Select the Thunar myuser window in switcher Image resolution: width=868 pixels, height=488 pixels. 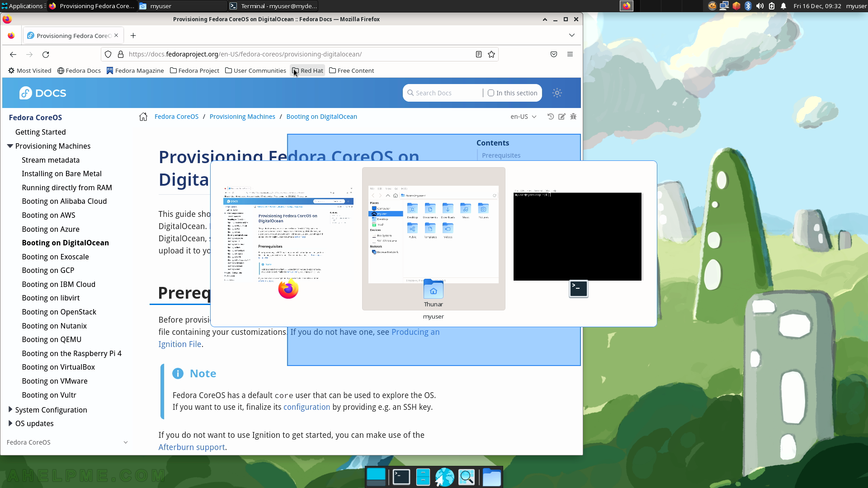[434, 239]
